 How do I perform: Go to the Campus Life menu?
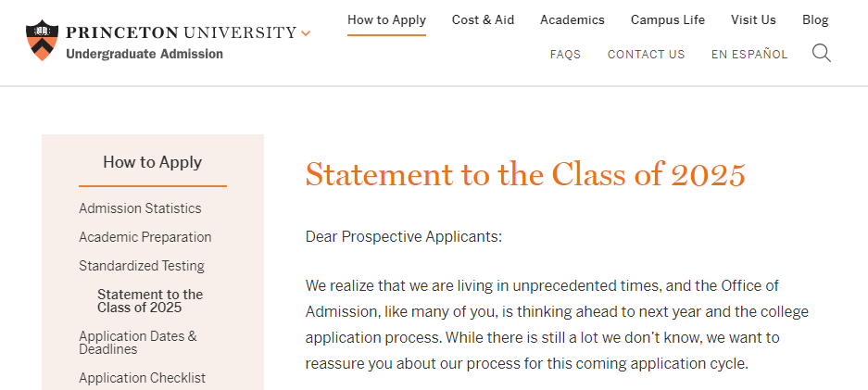(667, 19)
